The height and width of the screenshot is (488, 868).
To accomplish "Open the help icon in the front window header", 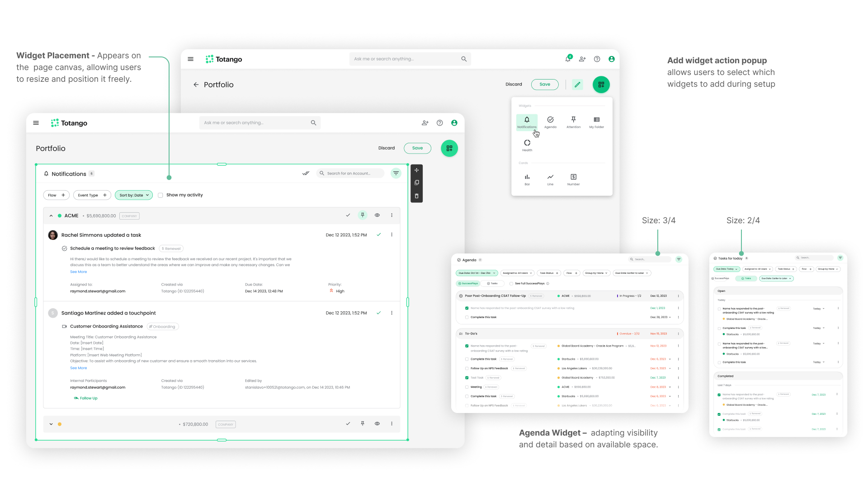I will tap(439, 123).
